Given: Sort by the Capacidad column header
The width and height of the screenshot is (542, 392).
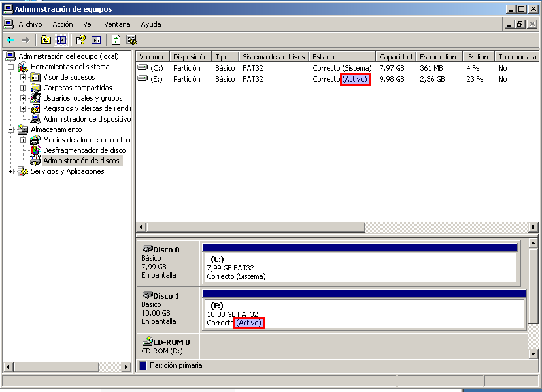Looking at the screenshot, I should 396,57.
